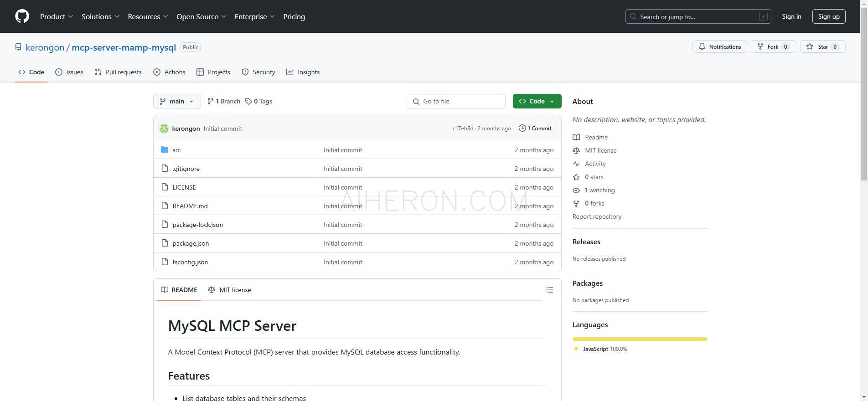Open the package-lock.json file name
This screenshot has height=401, width=868.
[198, 225]
